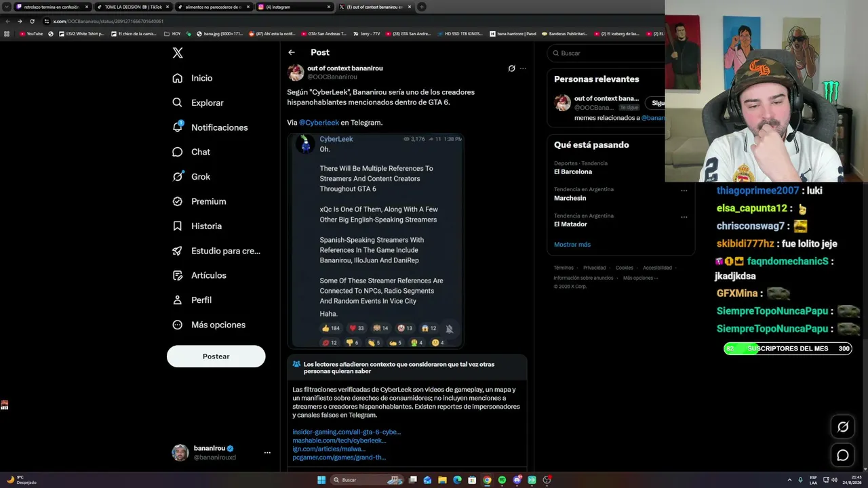Open the weather widget showing Despejado
868x488 pixels.
coord(20,480)
